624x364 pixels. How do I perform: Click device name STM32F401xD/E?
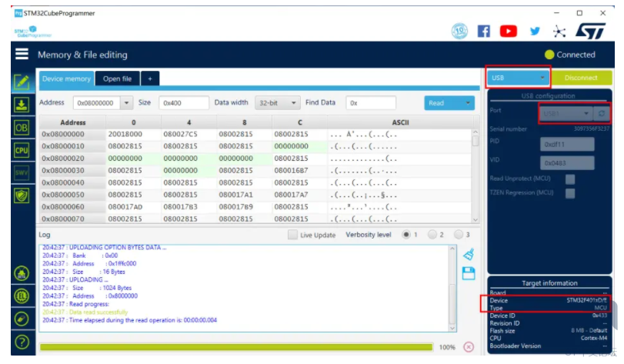[586, 300]
